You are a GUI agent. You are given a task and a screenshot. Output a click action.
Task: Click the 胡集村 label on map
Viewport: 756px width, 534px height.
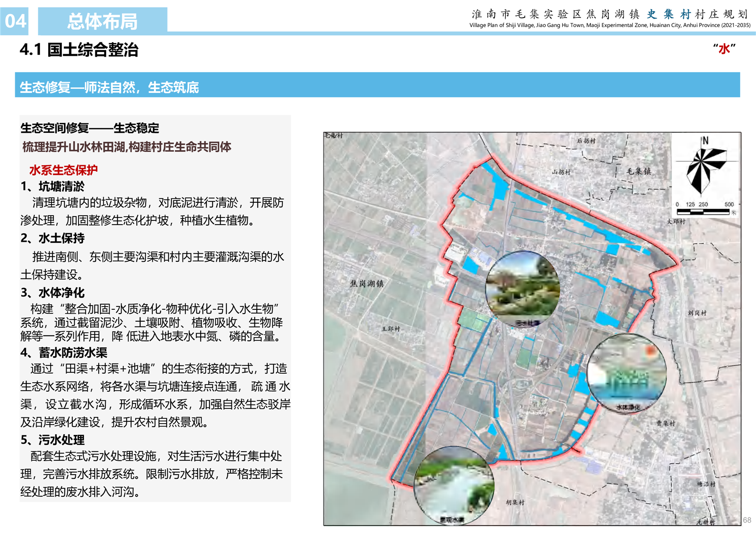(515, 502)
